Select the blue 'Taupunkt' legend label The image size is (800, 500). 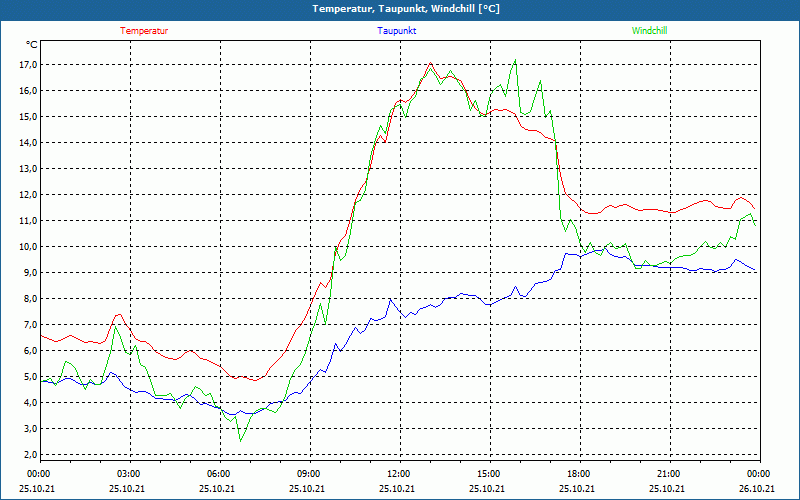[396, 31]
